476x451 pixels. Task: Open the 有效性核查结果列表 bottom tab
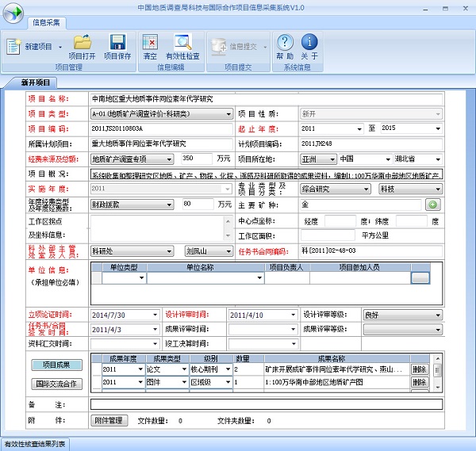click(35, 444)
